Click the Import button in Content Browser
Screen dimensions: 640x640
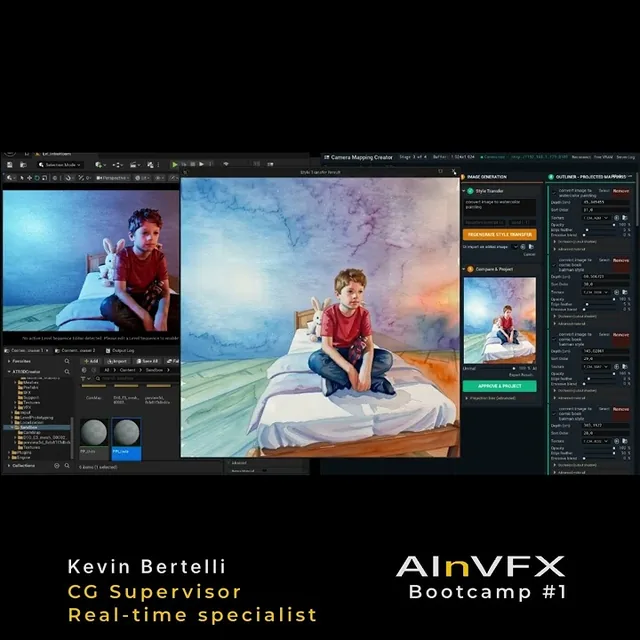(x=117, y=361)
